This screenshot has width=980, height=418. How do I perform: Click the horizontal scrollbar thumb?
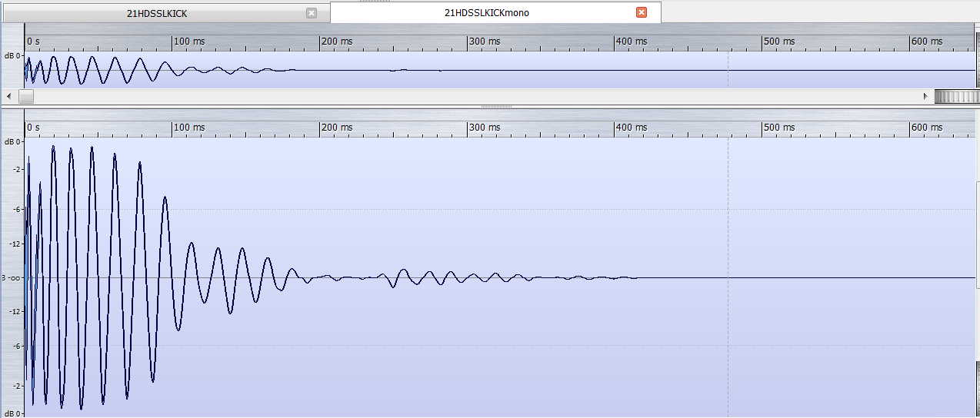26,97
